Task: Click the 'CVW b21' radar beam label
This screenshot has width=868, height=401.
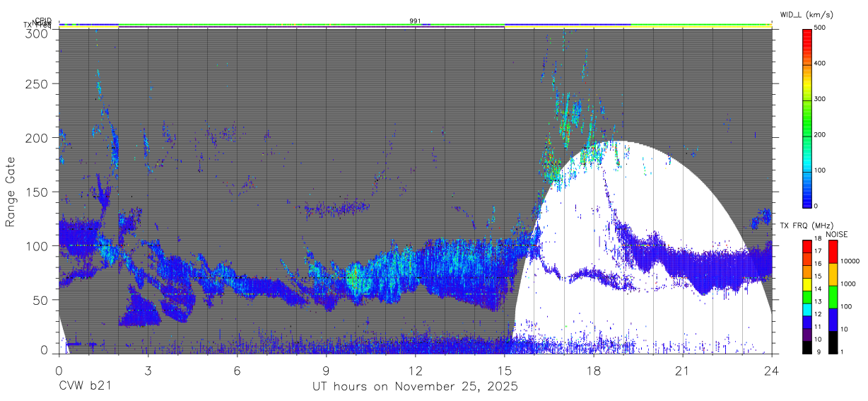Action: point(84,386)
